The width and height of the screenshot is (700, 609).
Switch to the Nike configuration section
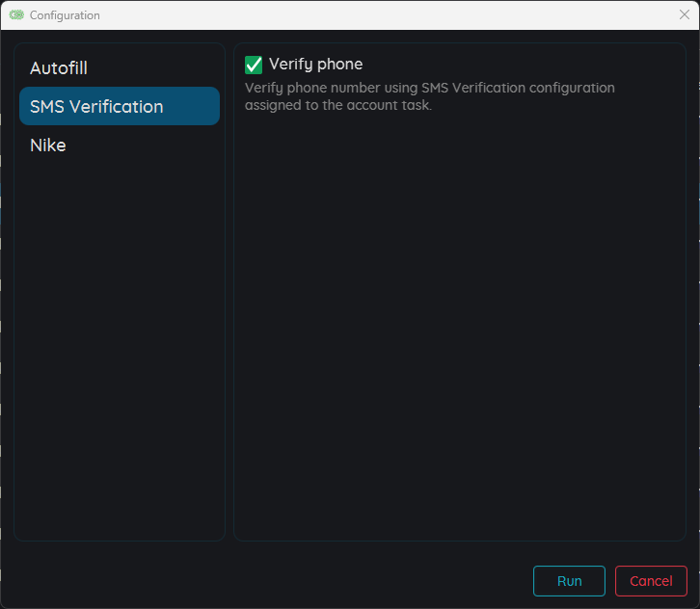coord(48,146)
